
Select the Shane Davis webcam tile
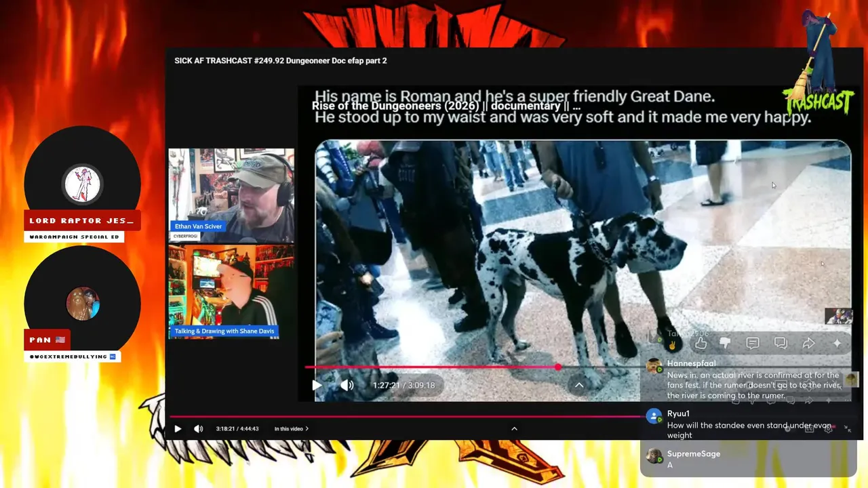pyautogui.click(x=231, y=291)
